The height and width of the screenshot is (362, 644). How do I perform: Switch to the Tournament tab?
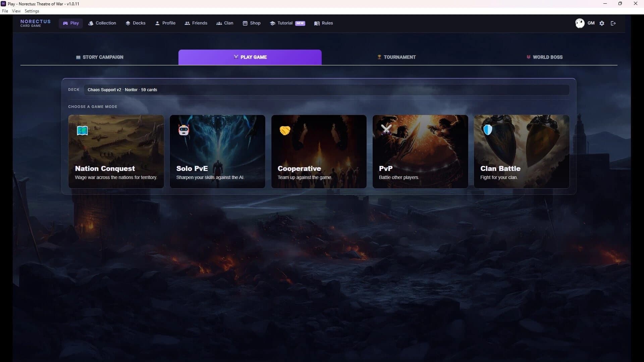click(396, 57)
